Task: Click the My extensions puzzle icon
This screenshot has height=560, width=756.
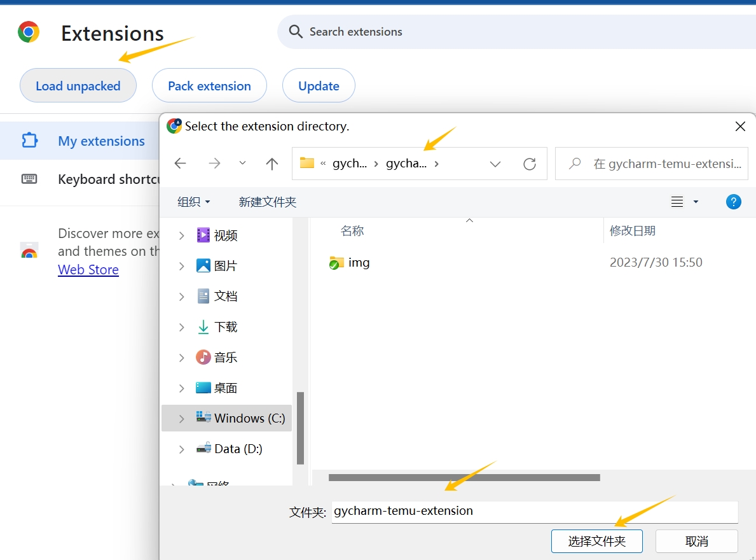Action: point(29,141)
